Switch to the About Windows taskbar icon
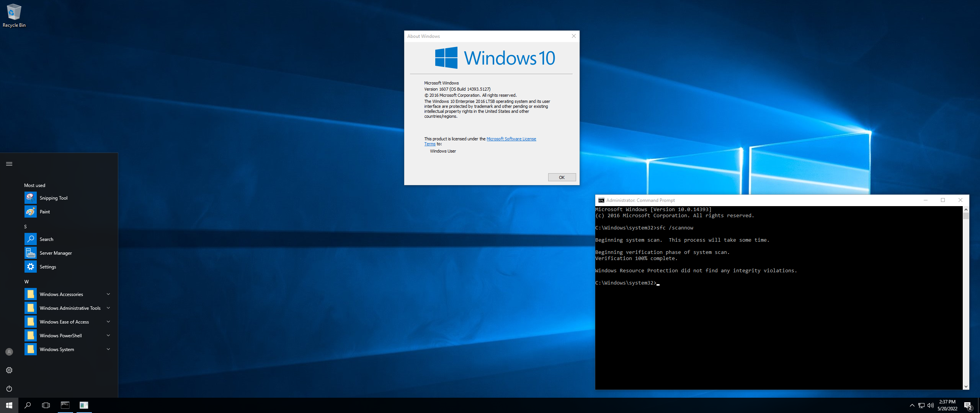This screenshot has width=980, height=413. click(x=84, y=405)
